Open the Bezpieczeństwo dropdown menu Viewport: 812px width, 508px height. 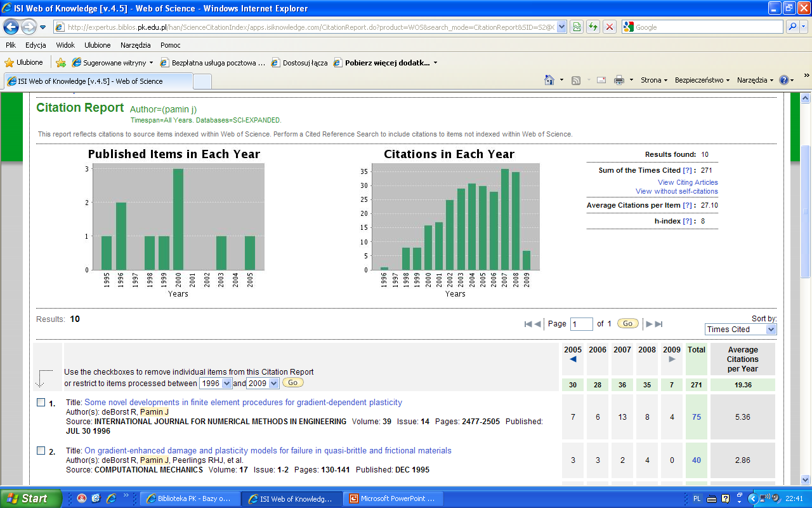pyautogui.click(x=702, y=80)
